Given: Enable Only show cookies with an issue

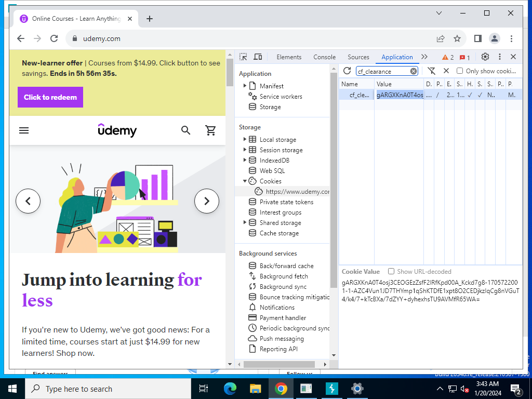Looking at the screenshot, I should [x=460, y=71].
